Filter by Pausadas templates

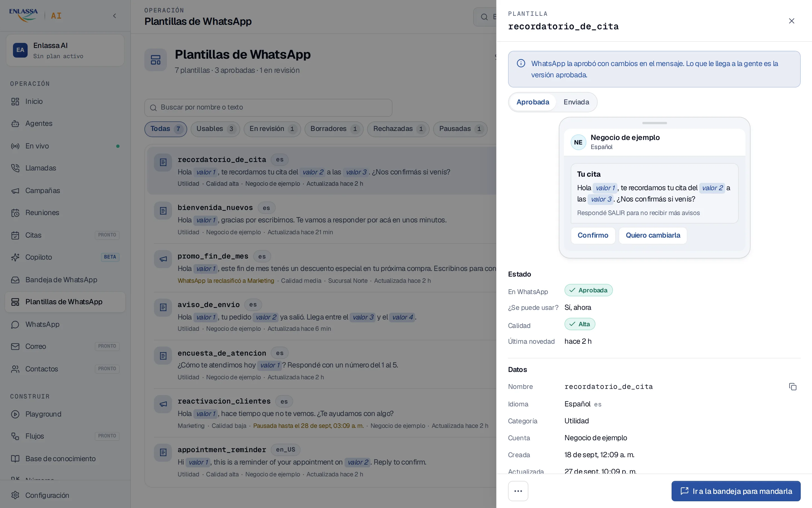[x=460, y=129]
